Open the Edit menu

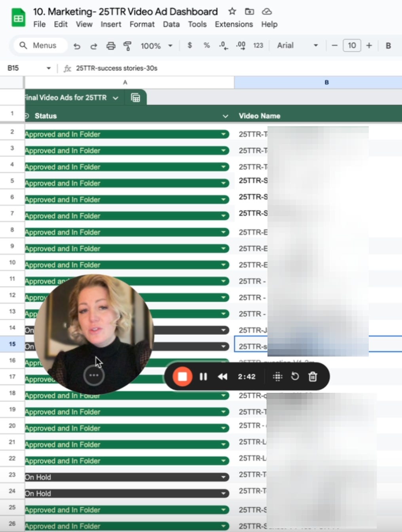click(61, 24)
